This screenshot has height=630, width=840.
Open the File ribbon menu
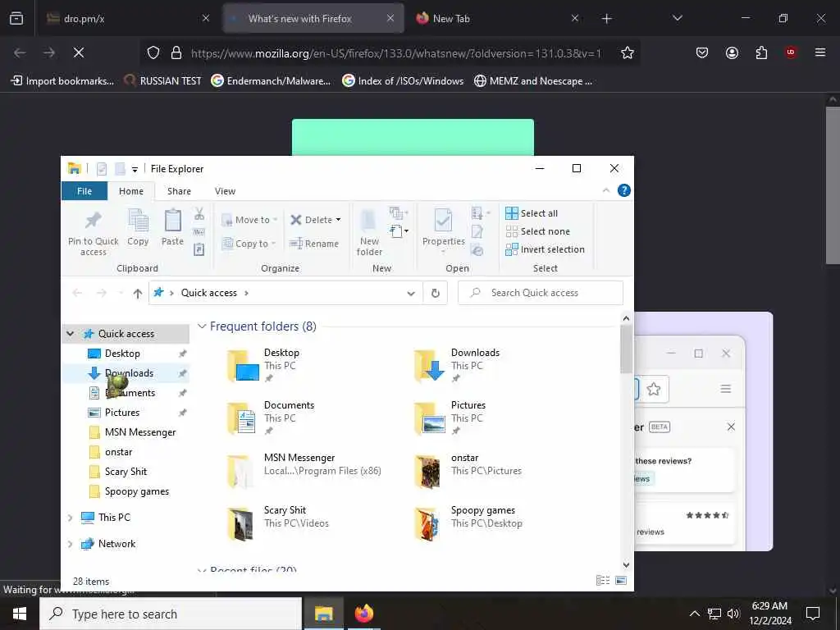[84, 191]
